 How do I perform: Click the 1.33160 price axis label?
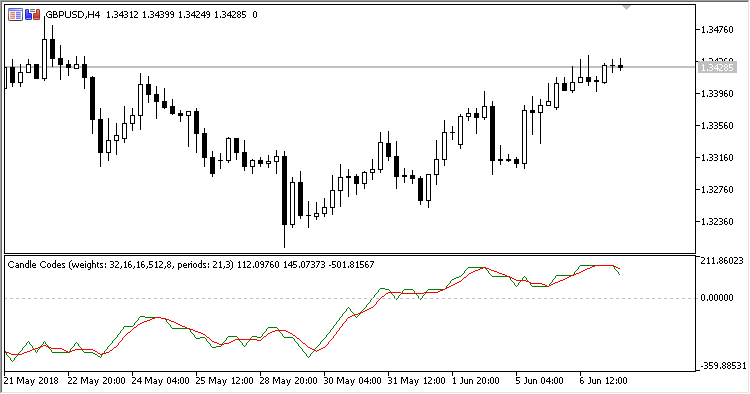point(717,158)
